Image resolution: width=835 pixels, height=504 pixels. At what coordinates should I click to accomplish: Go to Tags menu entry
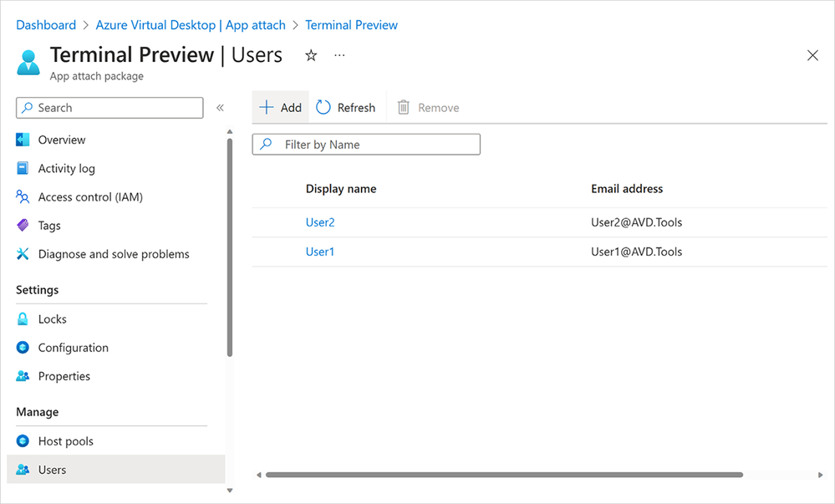[49, 226]
